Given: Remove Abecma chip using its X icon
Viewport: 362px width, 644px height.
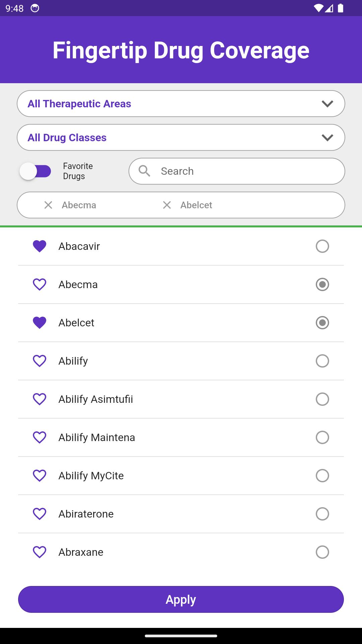Looking at the screenshot, I should (48, 205).
